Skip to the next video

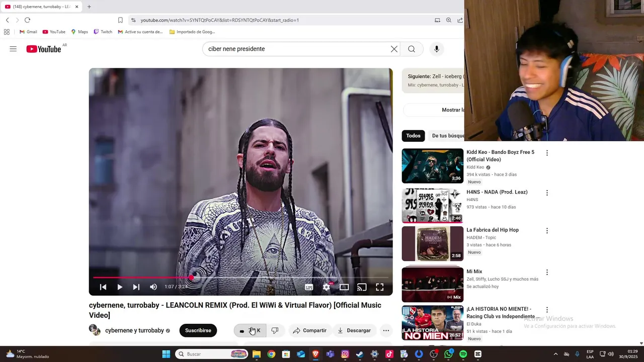coord(136,287)
